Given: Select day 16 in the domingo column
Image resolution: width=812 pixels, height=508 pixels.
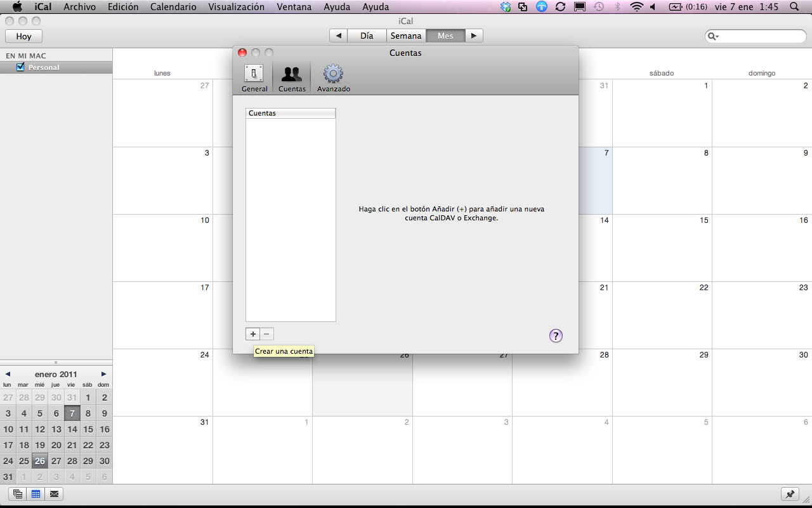Looking at the screenshot, I should (762, 248).
